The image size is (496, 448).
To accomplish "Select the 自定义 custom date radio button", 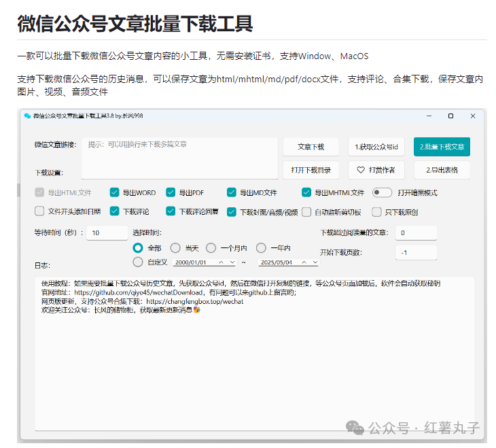I will pyautogui.click(x=138, y=262).
